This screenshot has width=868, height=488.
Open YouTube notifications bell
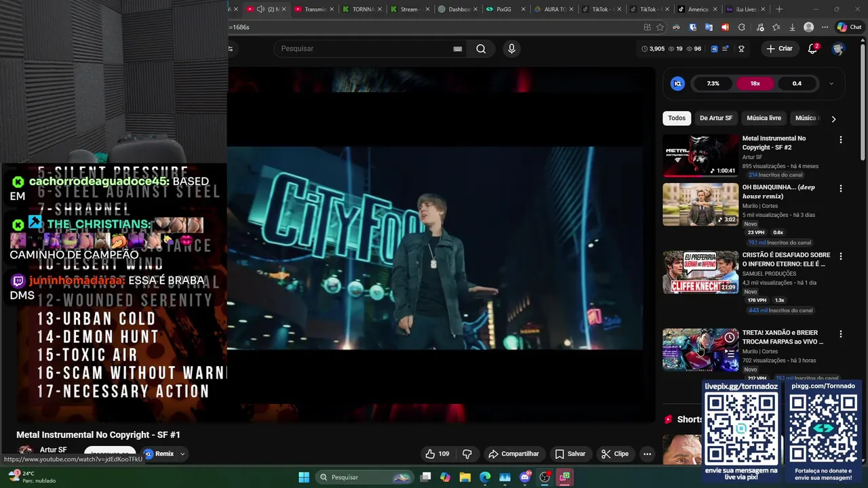pyautogui.click(x=812, y=49)
